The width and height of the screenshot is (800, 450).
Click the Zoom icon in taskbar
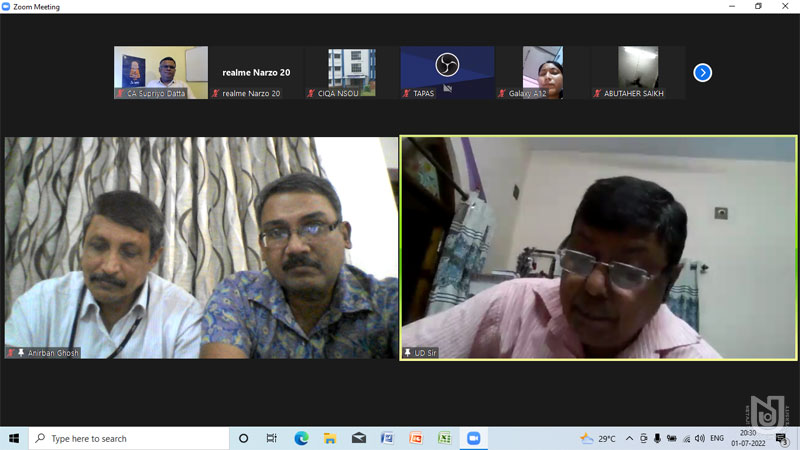pyautogui.click(x=473, y=438)
